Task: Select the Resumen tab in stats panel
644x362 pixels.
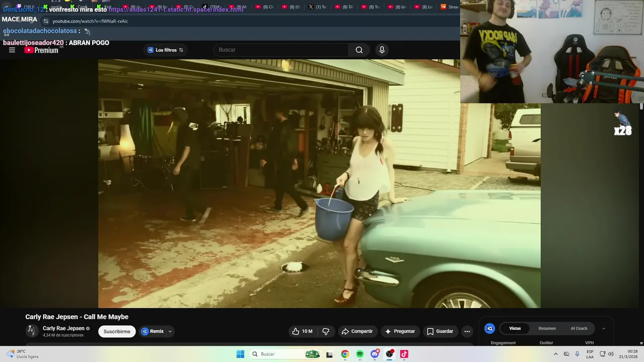Action: (547, 328)
